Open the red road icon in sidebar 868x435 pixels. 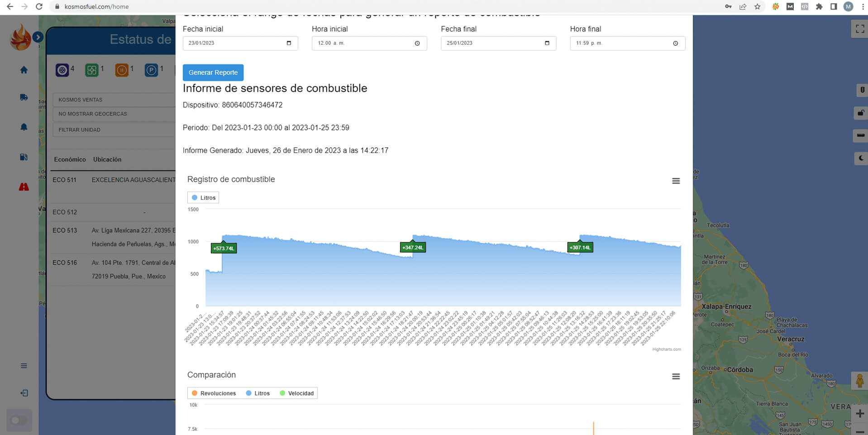(x=24, y=186)
